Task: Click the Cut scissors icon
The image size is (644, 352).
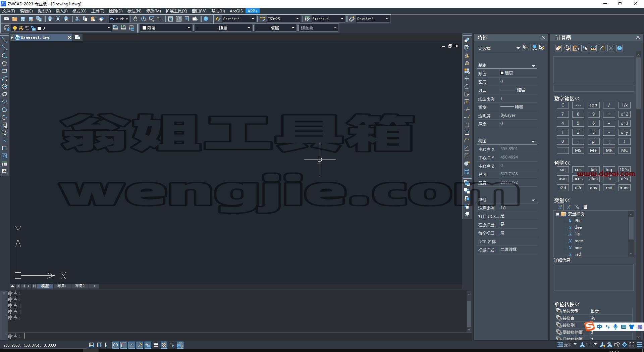Action: click(77, 19)
